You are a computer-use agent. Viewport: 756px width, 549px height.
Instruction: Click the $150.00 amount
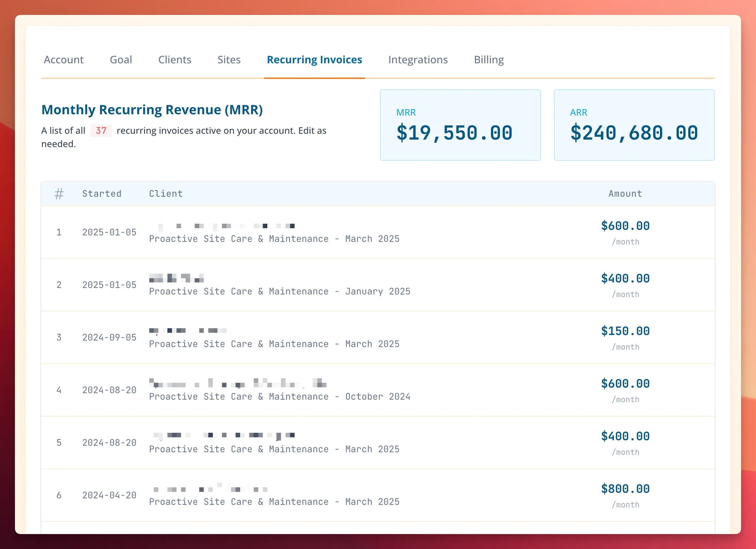pos(625,331)
